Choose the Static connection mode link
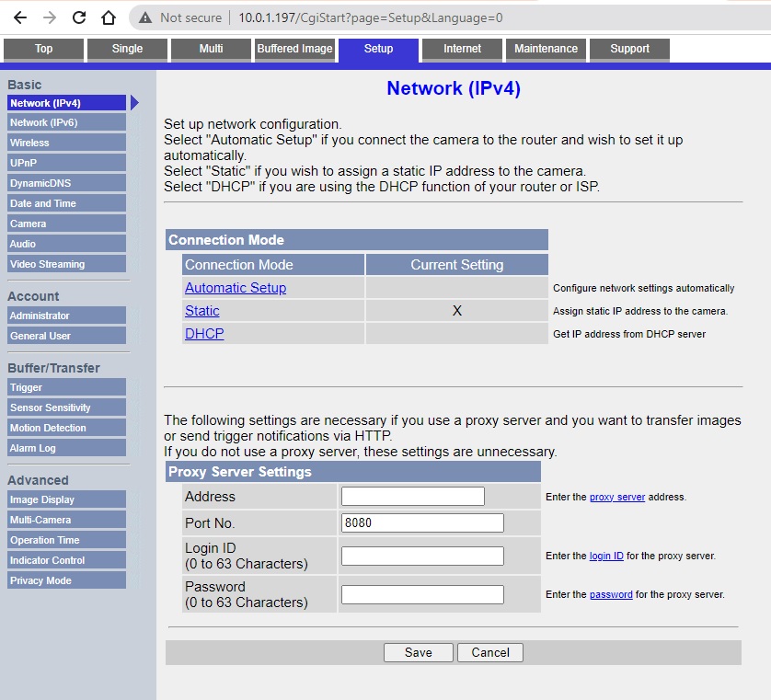Viewport: 771px width, 700px height. 202,311
